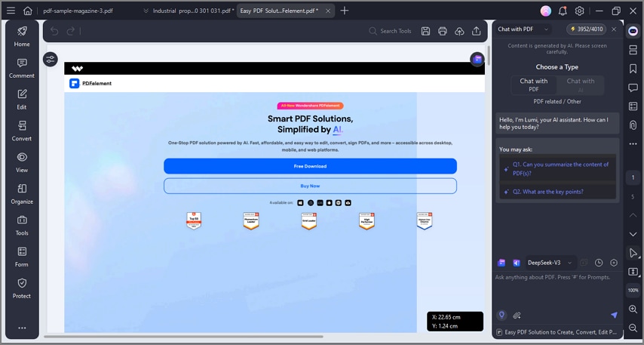Open the Organize tool

22,194
